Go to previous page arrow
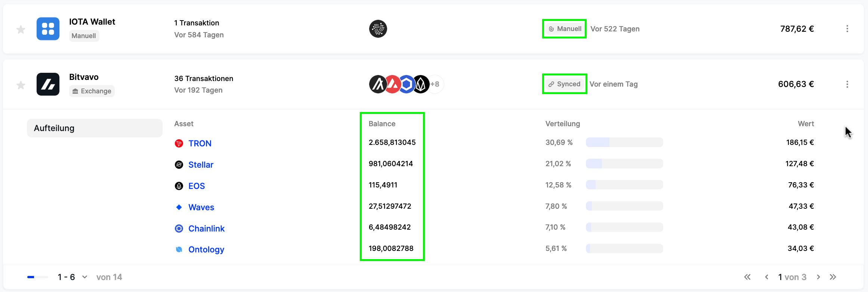 [x=766, y=277]
